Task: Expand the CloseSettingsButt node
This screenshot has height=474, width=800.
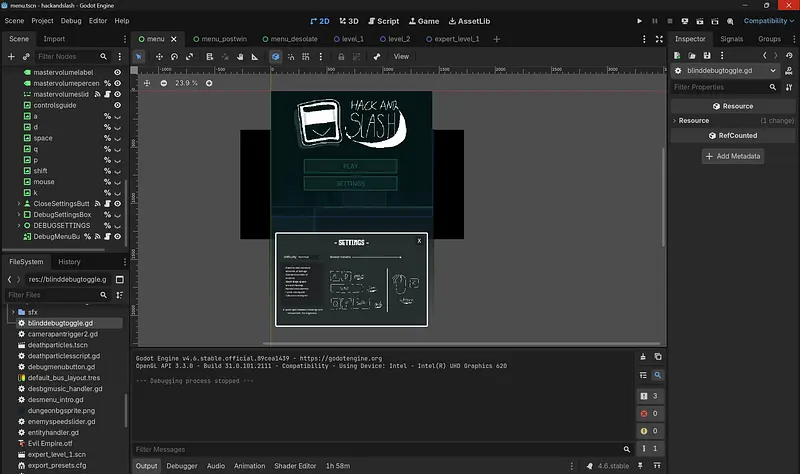Action: [19, 203]
